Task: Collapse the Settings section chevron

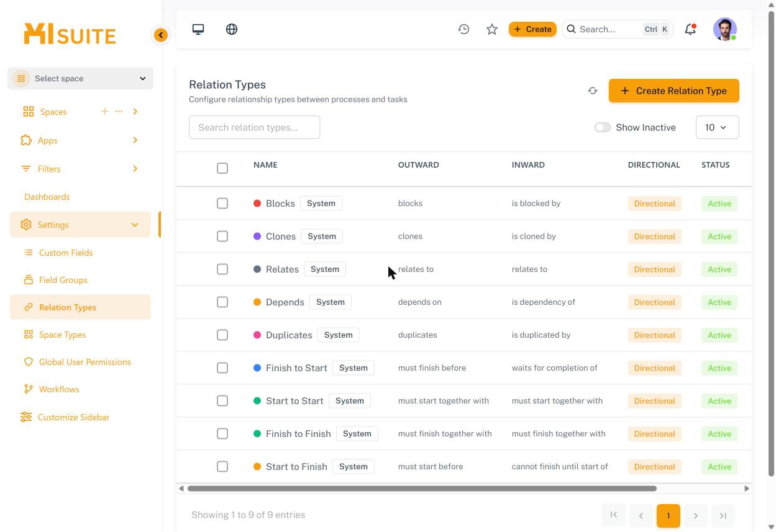Action: (x=135, y=225)
